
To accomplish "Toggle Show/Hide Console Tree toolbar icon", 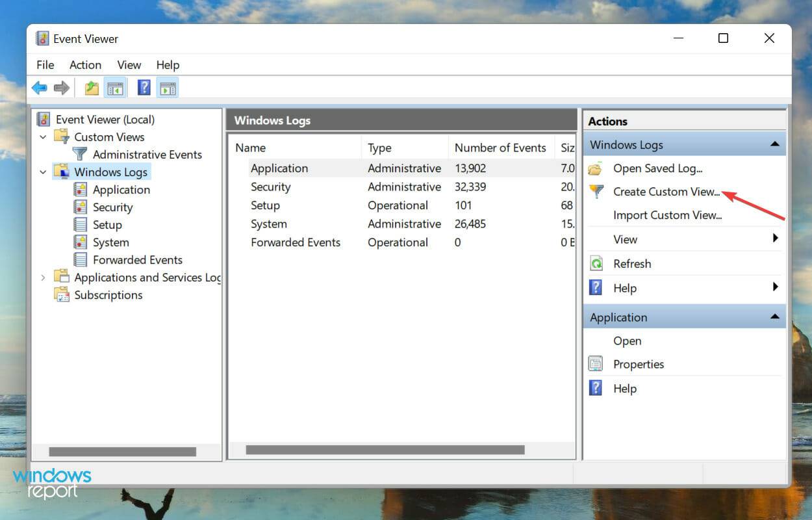I will tap(115, 88).
